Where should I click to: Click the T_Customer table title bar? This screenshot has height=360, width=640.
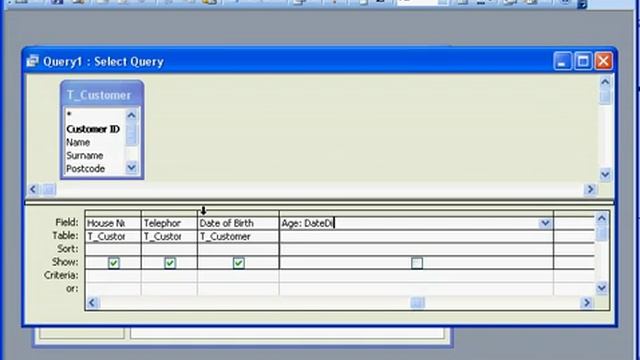(102, 95)
